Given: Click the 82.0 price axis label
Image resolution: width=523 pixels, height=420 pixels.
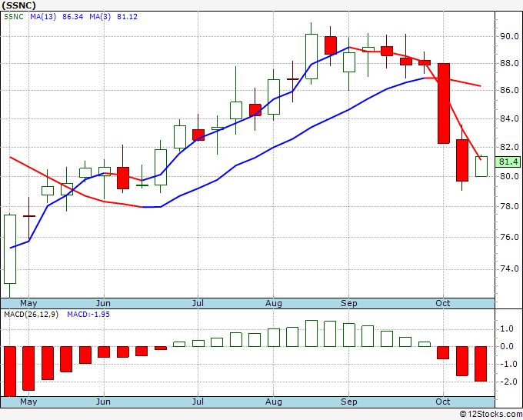Looking at the screenshot, I should point(509,147).
